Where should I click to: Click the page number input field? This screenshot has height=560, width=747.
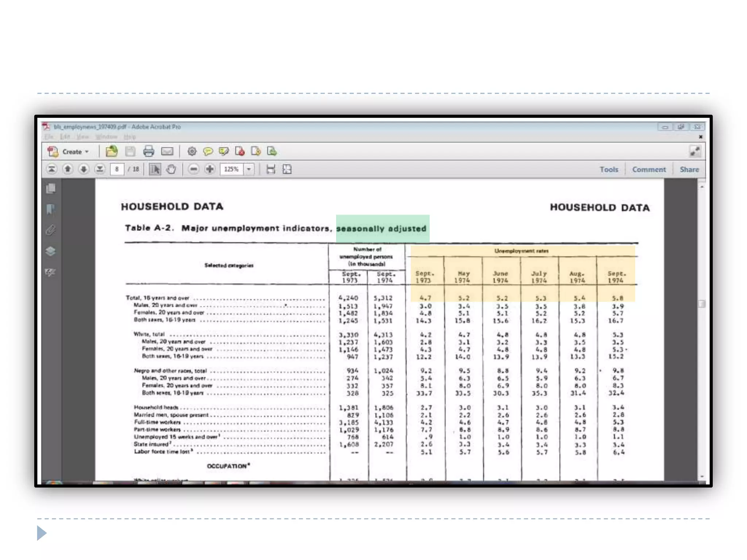117,169
